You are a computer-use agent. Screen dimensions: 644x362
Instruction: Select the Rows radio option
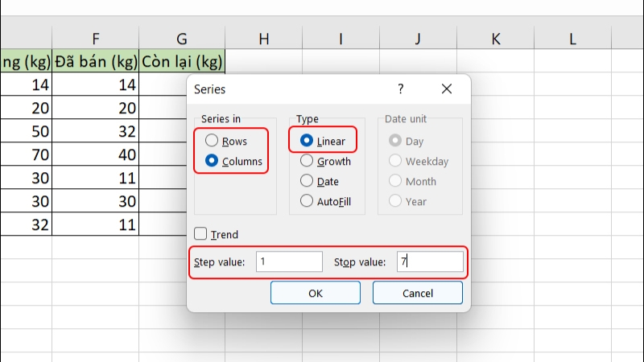[x=212, y=141]
